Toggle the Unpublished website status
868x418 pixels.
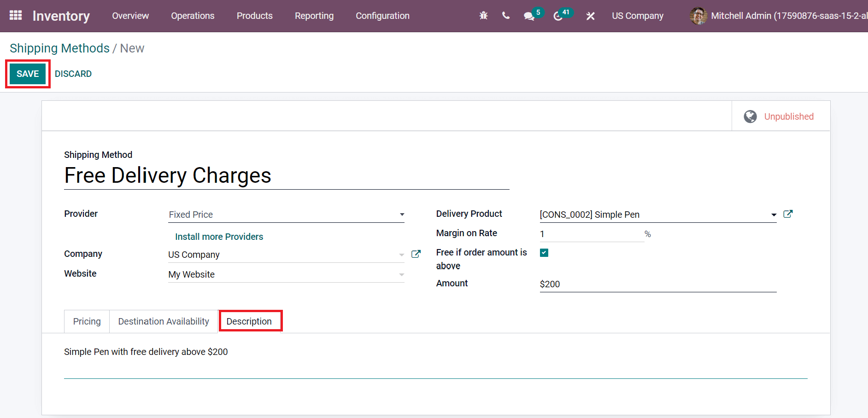point(780,116)
